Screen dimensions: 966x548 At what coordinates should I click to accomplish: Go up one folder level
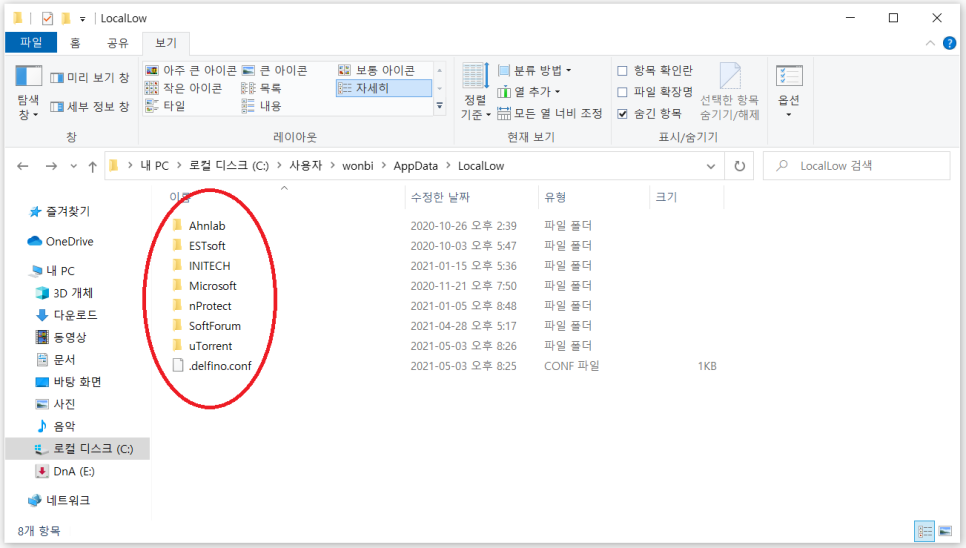[x=92, y=166]
